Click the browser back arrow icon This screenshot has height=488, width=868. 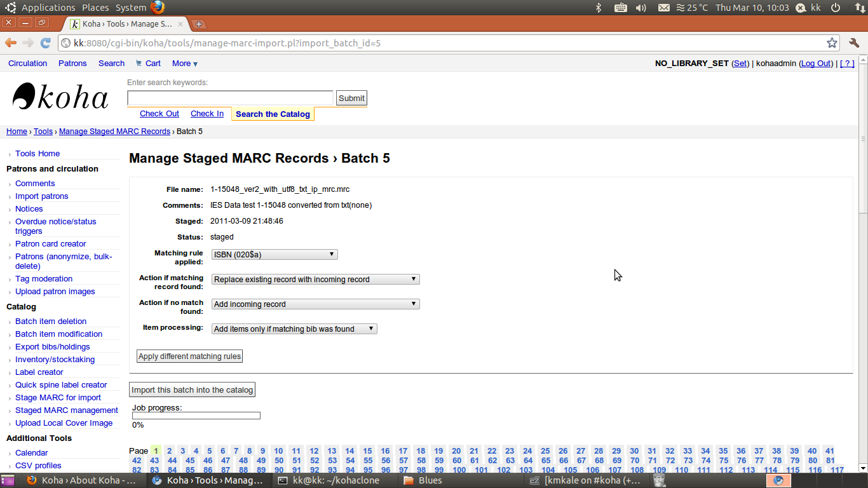[x=11, y=43]
